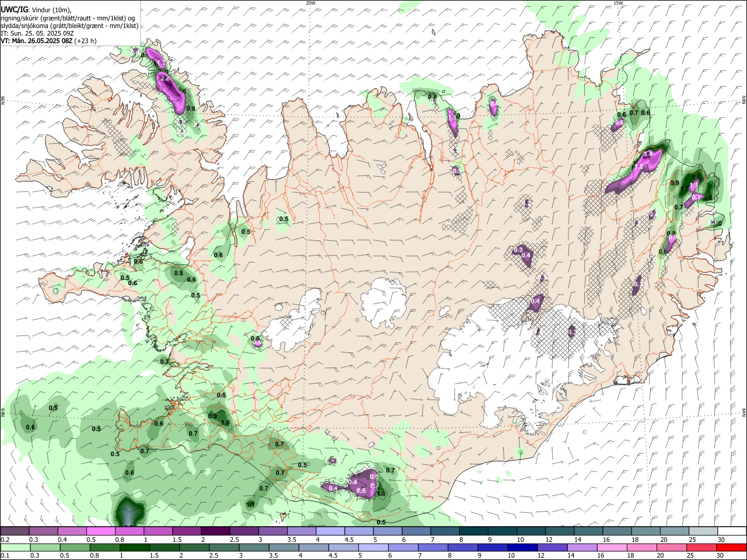Pick the darkest purple 2 swatch in upper legend row
The height and width of the screenshot is (560, 747).
pos(215,531)
